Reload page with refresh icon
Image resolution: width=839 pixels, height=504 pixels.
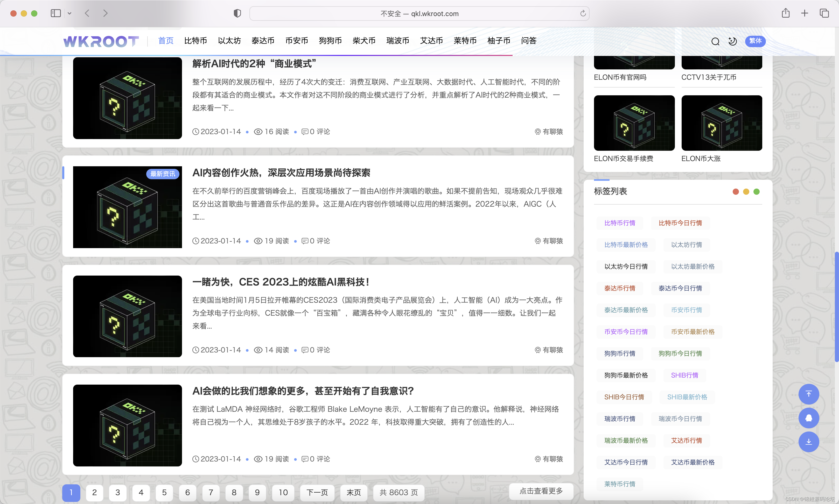tap(583, 13)
